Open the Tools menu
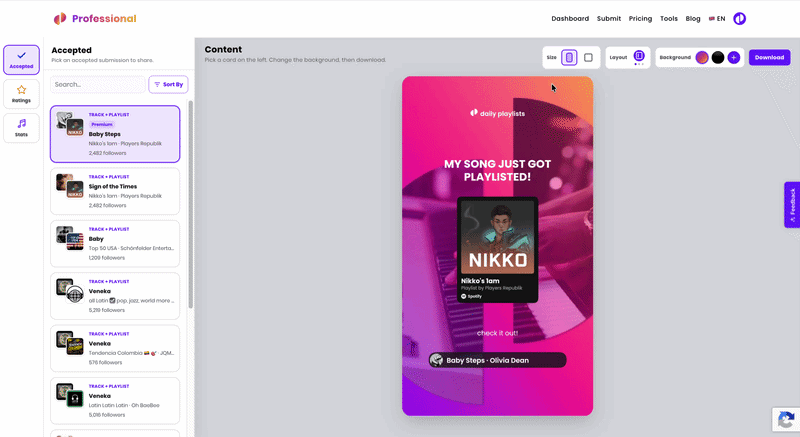 (669, 19)
